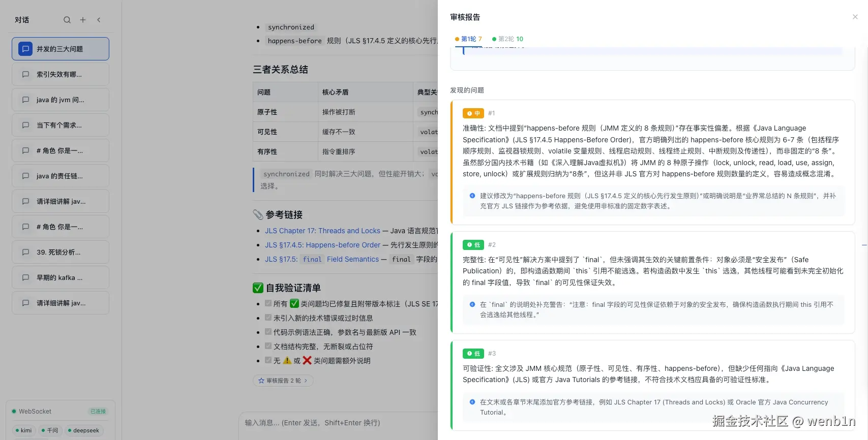
Task: Click the search conversations icon
Action: tap(67, 20)
